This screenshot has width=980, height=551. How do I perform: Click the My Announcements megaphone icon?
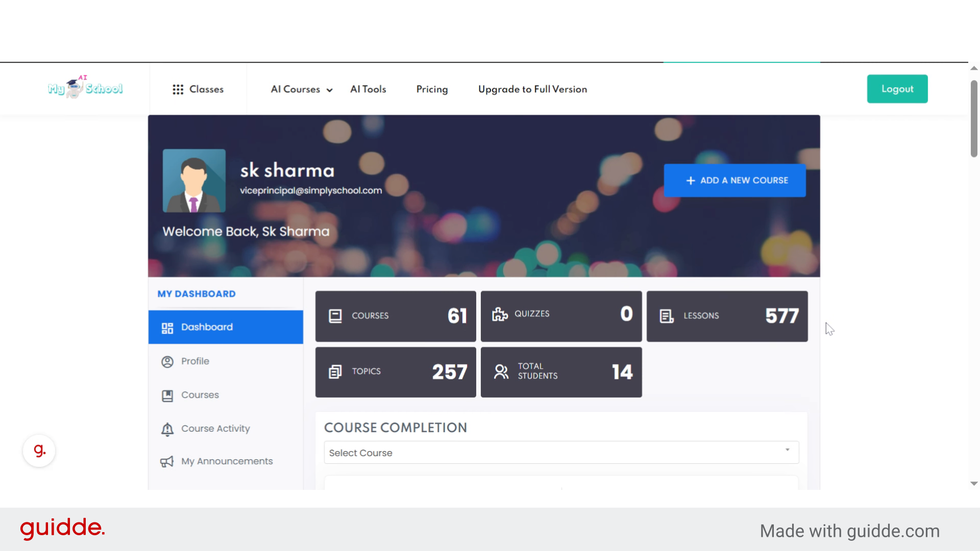[x=167, y=462]
